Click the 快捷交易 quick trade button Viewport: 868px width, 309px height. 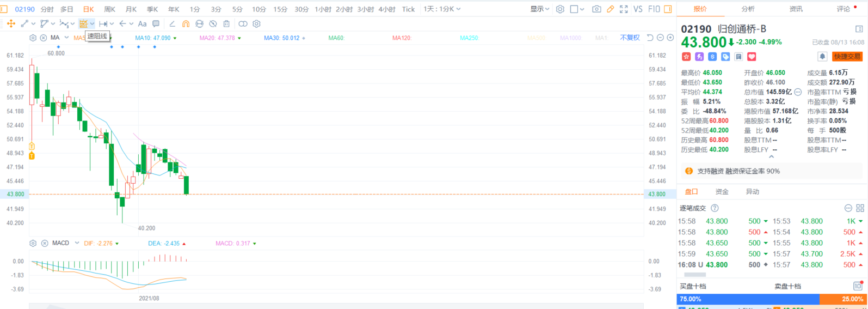pos(847,57)
